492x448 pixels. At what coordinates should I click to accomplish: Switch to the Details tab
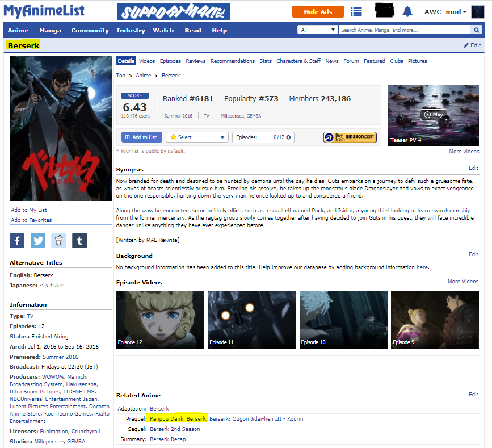point(126,61)
